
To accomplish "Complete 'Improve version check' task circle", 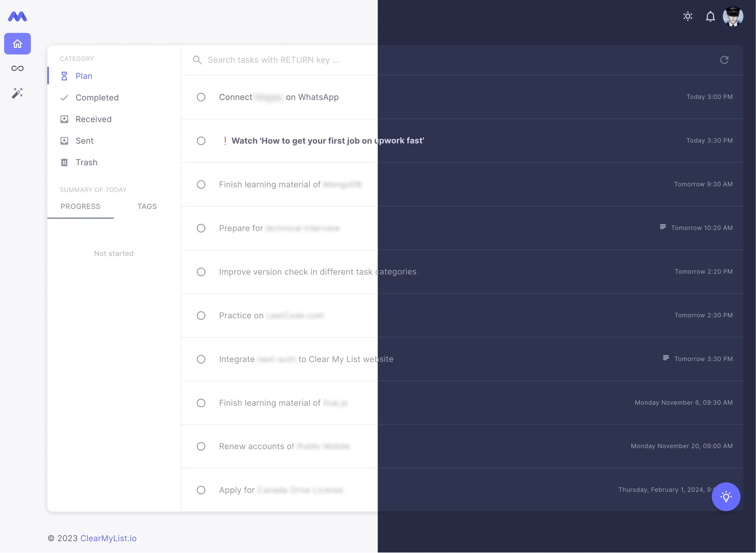I will (201, 272).
